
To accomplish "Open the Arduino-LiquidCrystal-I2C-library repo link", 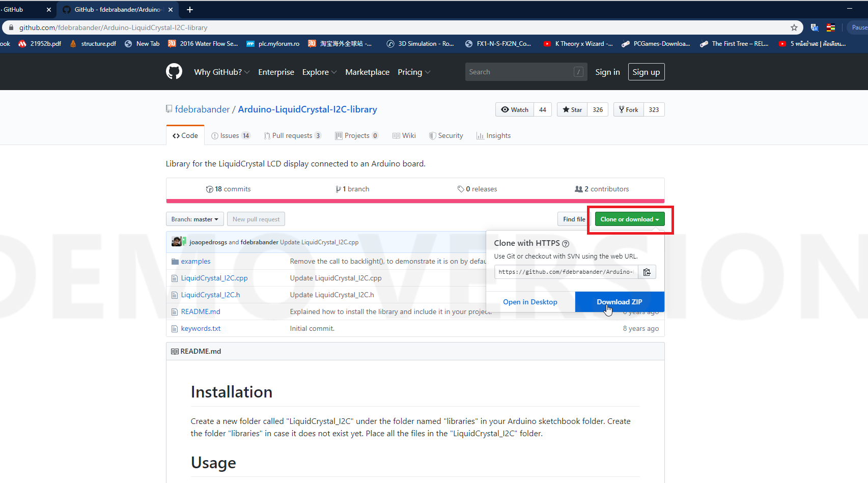I will pyautogui.click(x=307, y=109).
